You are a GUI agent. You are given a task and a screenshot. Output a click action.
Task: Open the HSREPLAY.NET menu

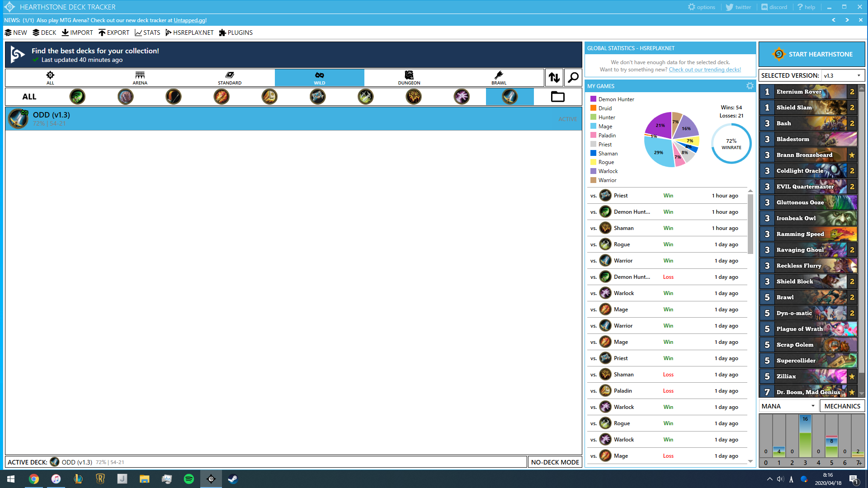click(x=189, y=33)
